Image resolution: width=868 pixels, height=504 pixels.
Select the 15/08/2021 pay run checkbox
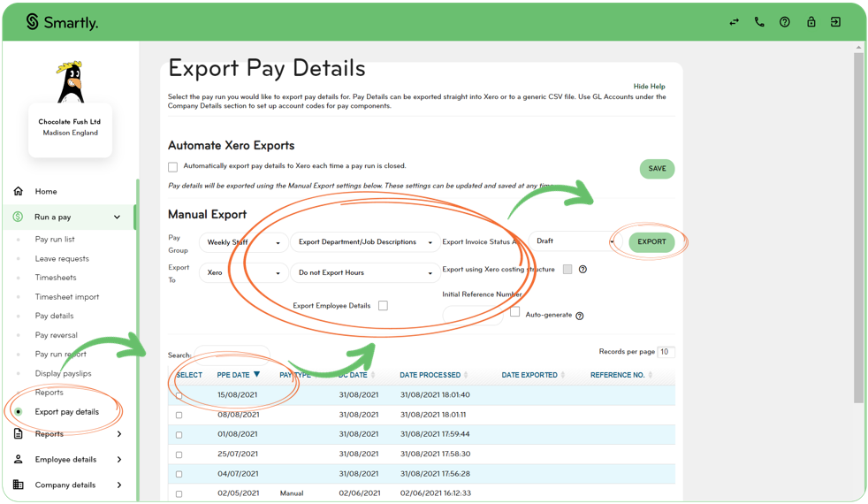point(179,395)
